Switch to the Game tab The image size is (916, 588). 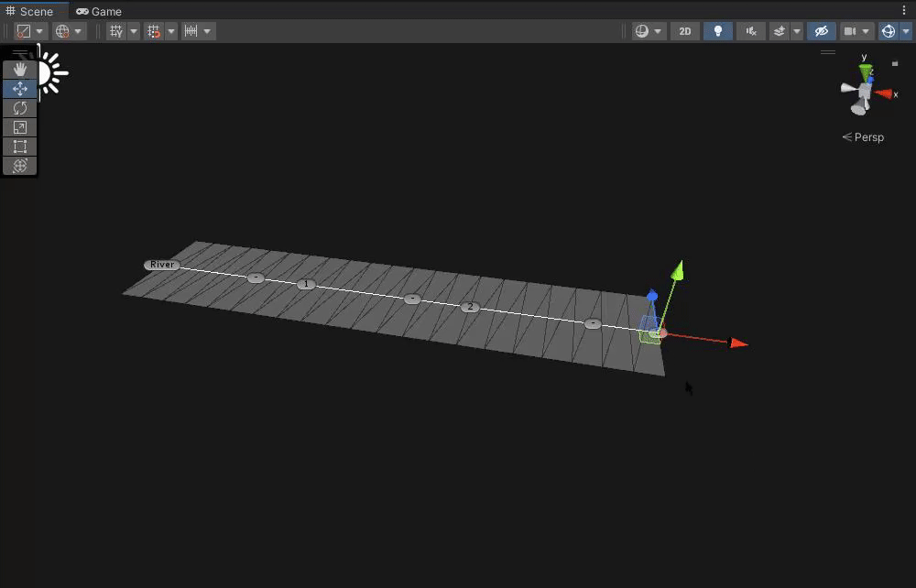click(99, 11)
